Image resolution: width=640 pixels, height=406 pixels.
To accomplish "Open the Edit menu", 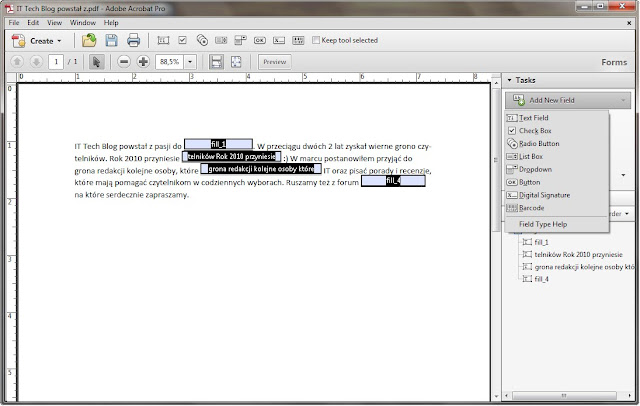I will point(33,23).
